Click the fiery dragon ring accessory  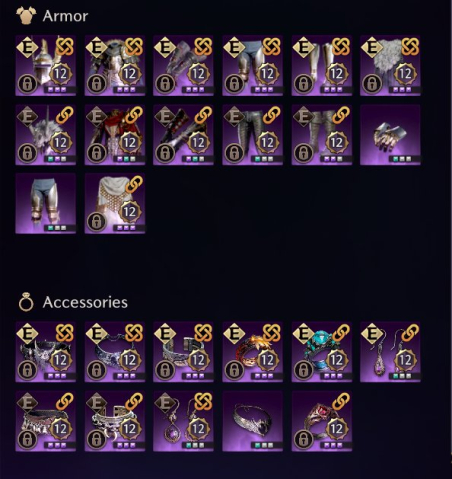(x=252, y=352)
